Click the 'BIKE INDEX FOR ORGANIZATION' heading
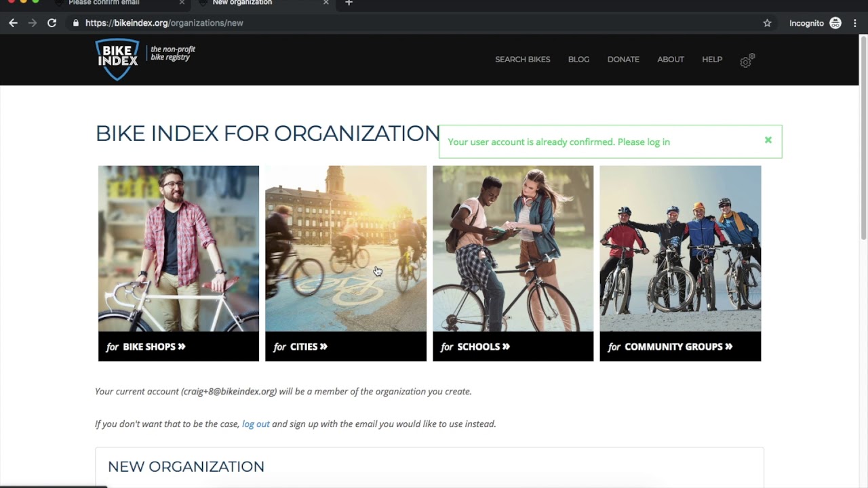Image resolution: width=868 pixels, height=488 pixels. [268, 134]
